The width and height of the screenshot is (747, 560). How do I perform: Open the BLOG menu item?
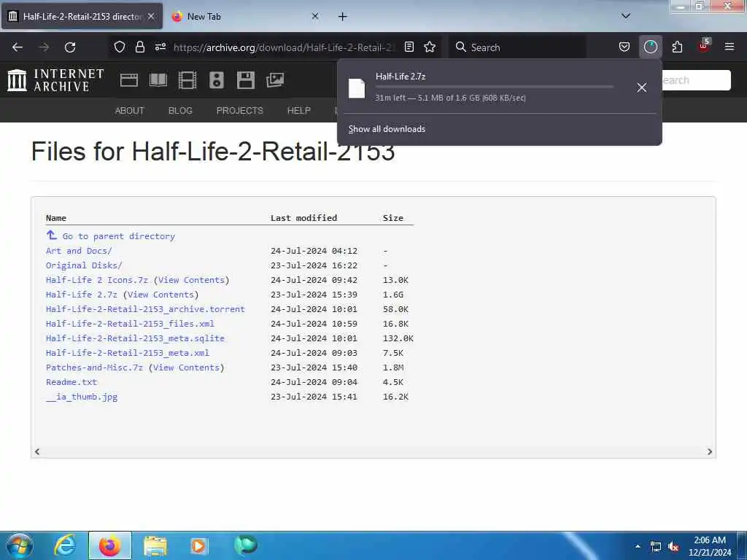180,111
